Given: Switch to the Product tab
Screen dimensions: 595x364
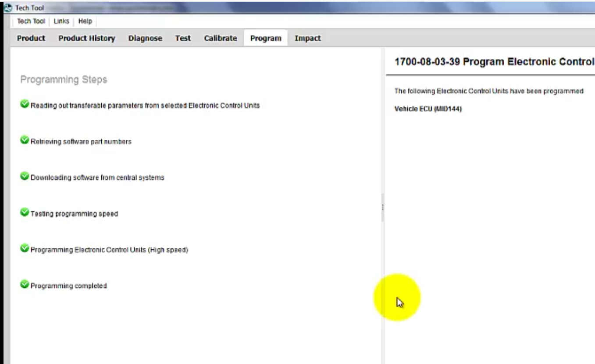Looking at the screenshot, I should [x=31, y=38].
